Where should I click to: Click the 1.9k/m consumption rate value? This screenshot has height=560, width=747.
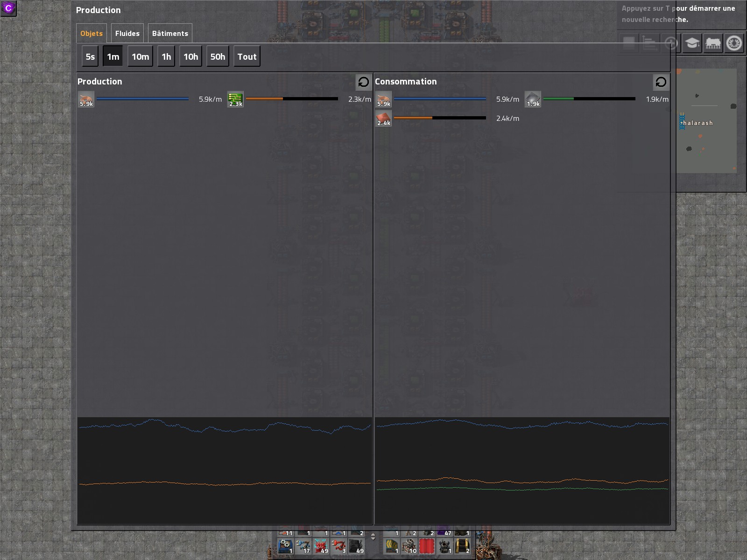(x=657, y=99)
